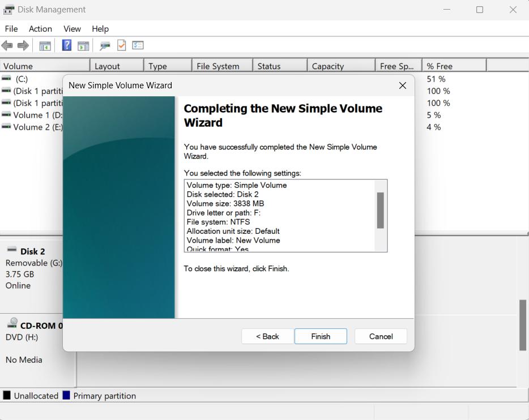This screenshot has height=420, width=529.
Task: Cancel the New Simple Volume Wizard
Action: pyautogui.click(x=381, y=336)
